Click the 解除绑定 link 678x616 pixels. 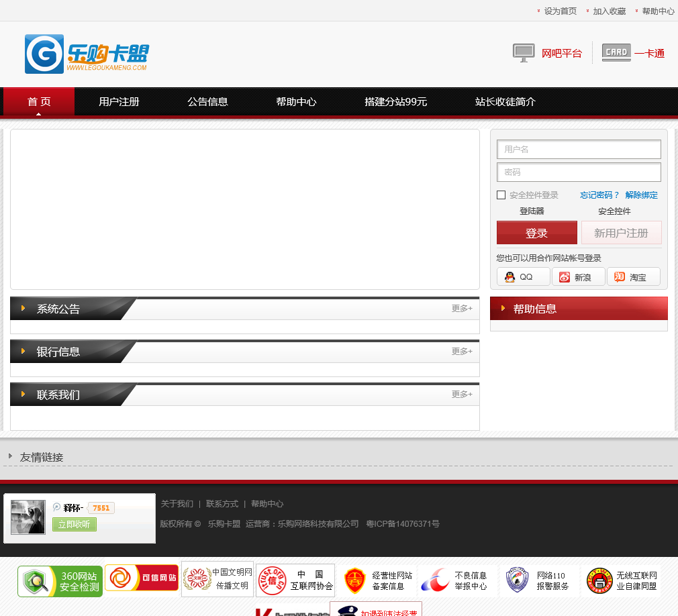pyautogui.click(x=641, y=195)
